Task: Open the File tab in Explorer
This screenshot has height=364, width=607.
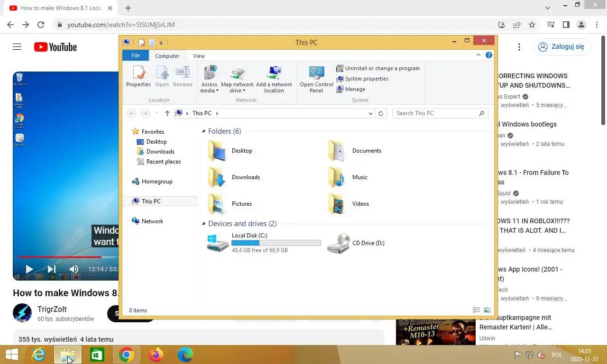Action: point(136,55)
